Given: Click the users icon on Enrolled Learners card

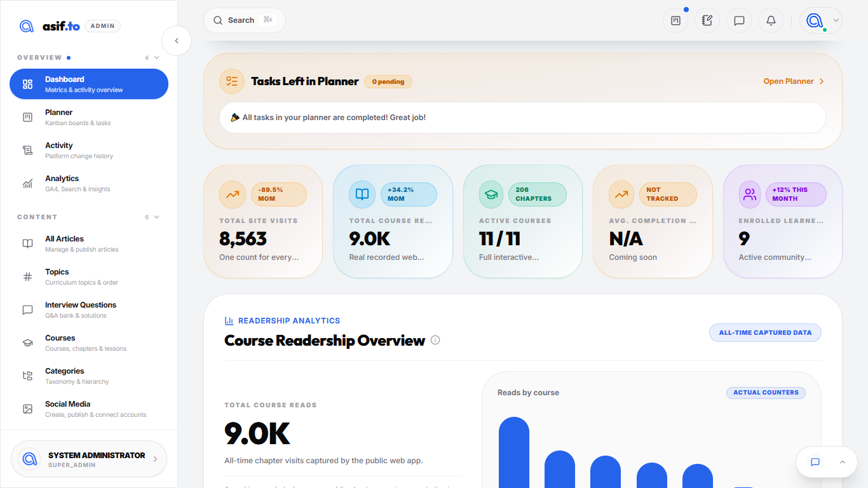Looking at the screenshot, I should pos(750,194).
